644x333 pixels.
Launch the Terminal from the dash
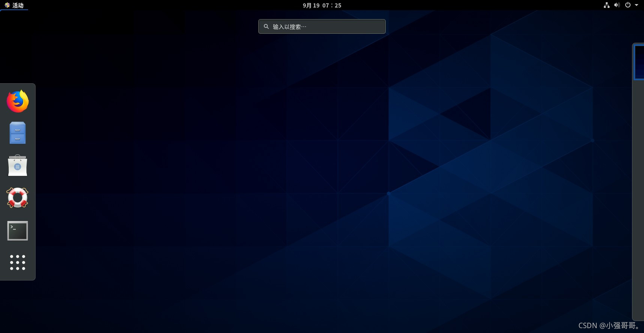click(18, 231)
